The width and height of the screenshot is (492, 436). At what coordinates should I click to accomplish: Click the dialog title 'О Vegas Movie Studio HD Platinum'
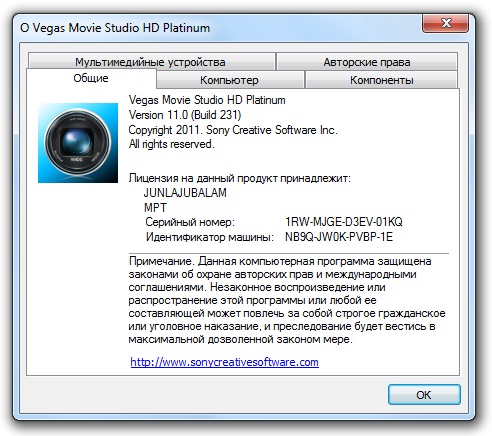click(x=115, y=28)
